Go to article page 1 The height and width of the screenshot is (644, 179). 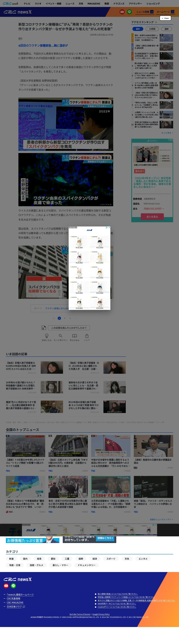point(54,318)
